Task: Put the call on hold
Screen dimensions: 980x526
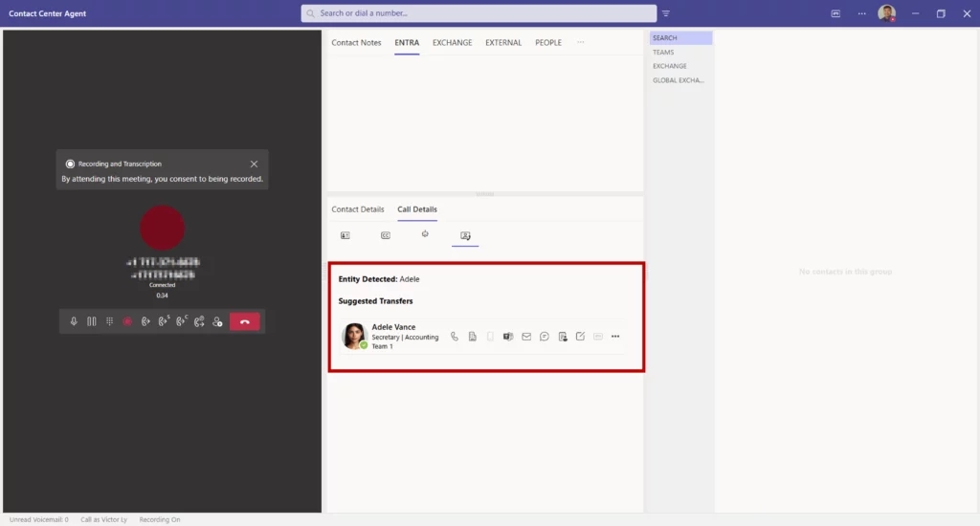Action: point(92,322)
